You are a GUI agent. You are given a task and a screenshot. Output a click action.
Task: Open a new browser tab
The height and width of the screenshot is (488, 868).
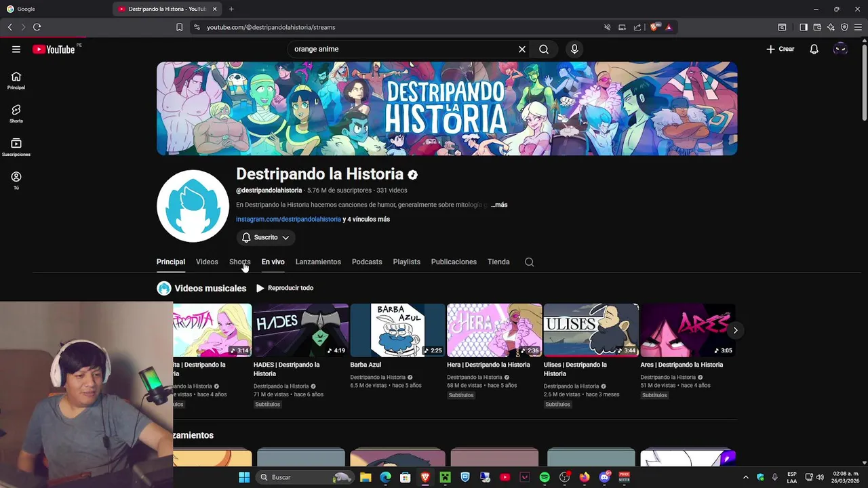click(231, 9)
